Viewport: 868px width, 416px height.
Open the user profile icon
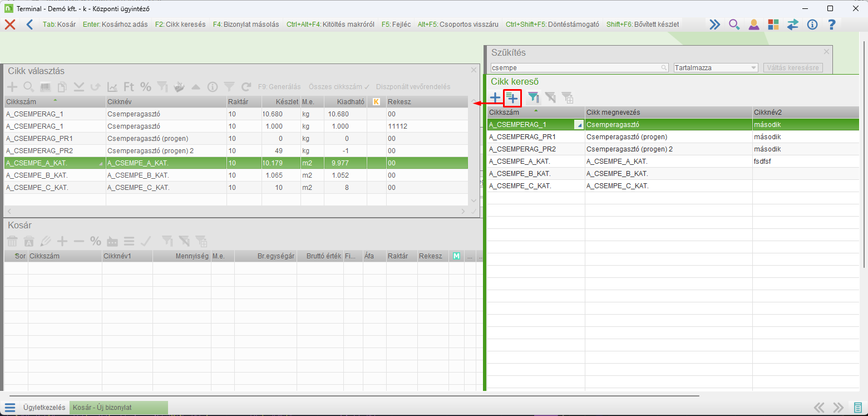coord(753,25)
